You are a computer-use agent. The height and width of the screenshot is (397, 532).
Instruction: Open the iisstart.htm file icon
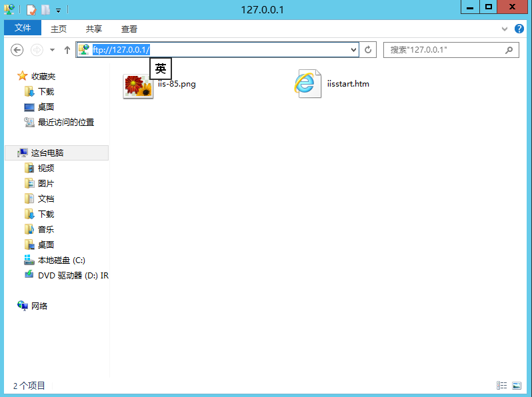[x=309, y=84]
